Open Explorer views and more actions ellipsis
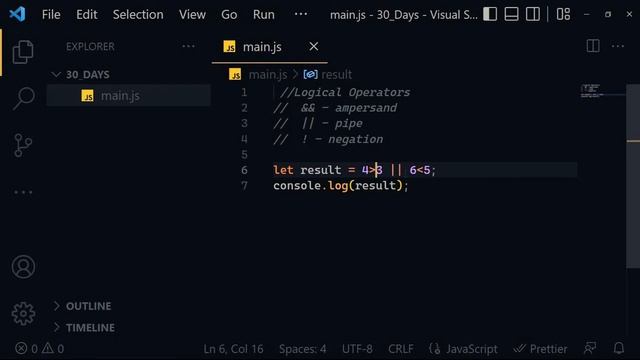The height and width of the screenshot is (360, 640). tap(188, 47)
